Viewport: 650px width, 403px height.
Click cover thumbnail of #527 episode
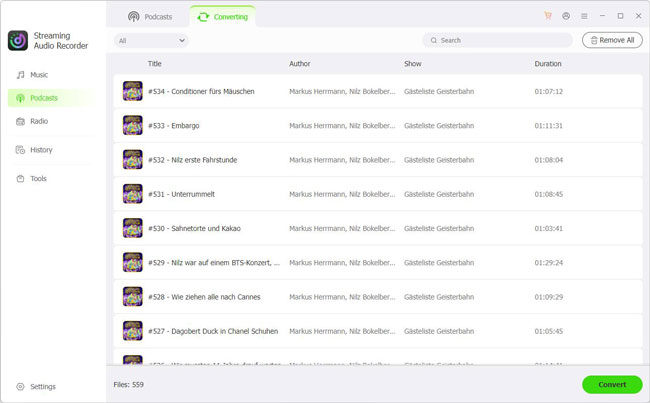tap(133, 331)
